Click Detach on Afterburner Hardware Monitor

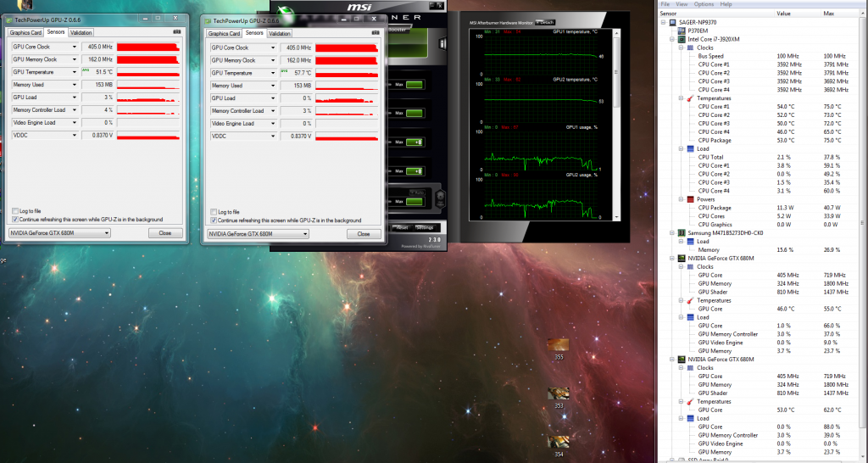point(545,23)
